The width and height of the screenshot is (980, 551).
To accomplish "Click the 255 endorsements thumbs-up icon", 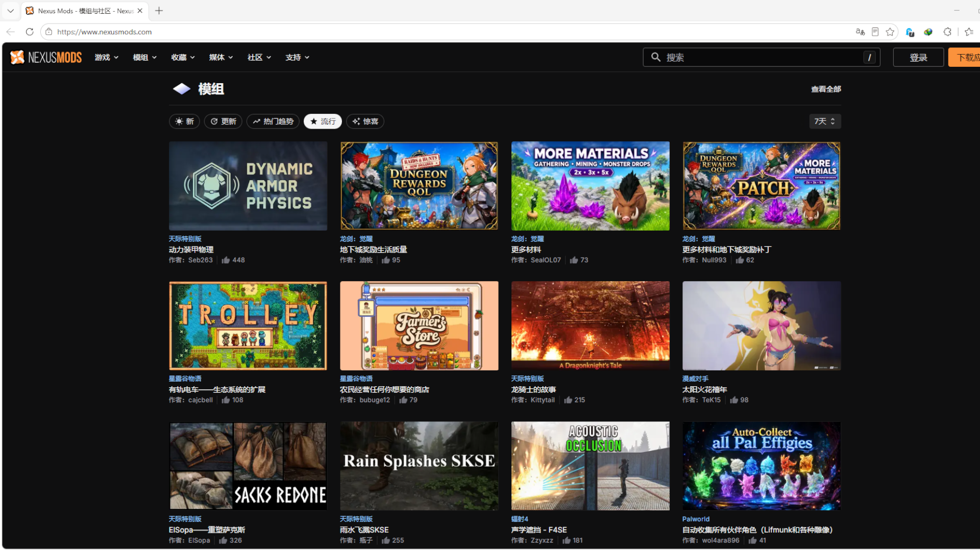I will pos(385,540).
